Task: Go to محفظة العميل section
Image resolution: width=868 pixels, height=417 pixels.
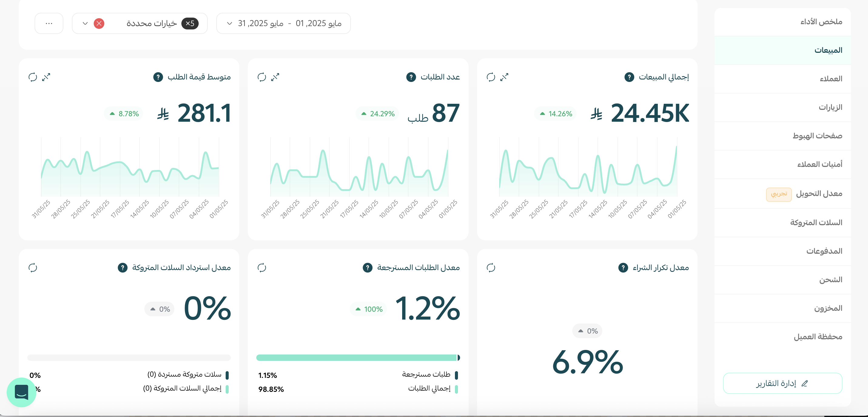Action: (782, 337)
